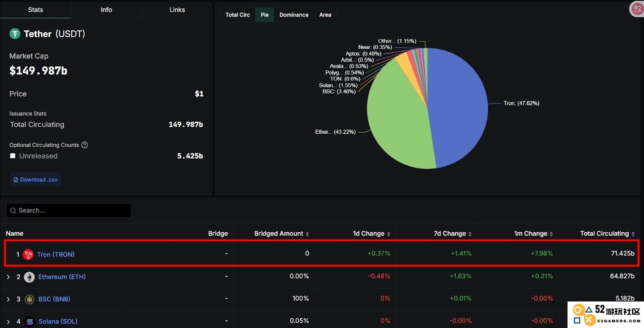Click the 5.425b unreleased value
This screenshot has height=328, width=644.
tap(190, 156)
